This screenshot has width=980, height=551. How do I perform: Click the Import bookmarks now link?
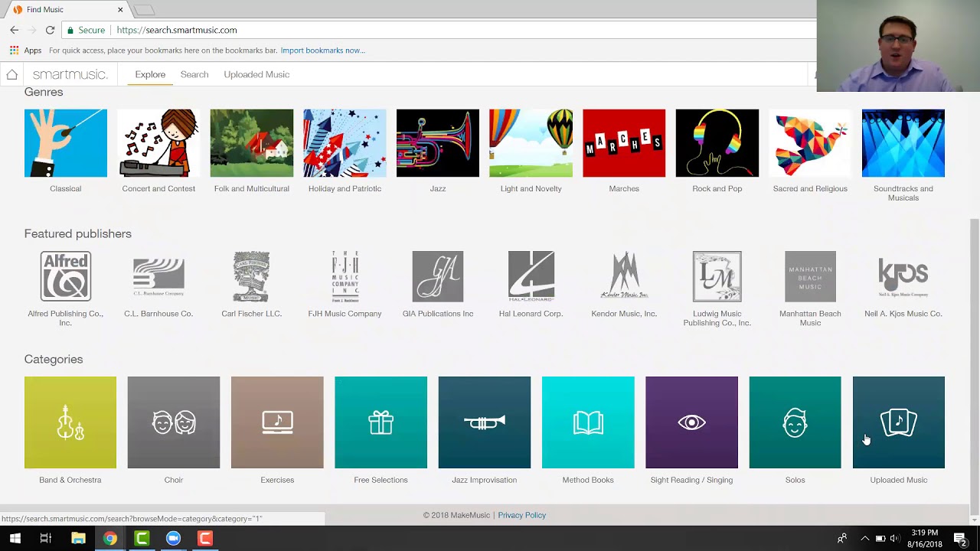pyautogui.click(x=322, y=51)
